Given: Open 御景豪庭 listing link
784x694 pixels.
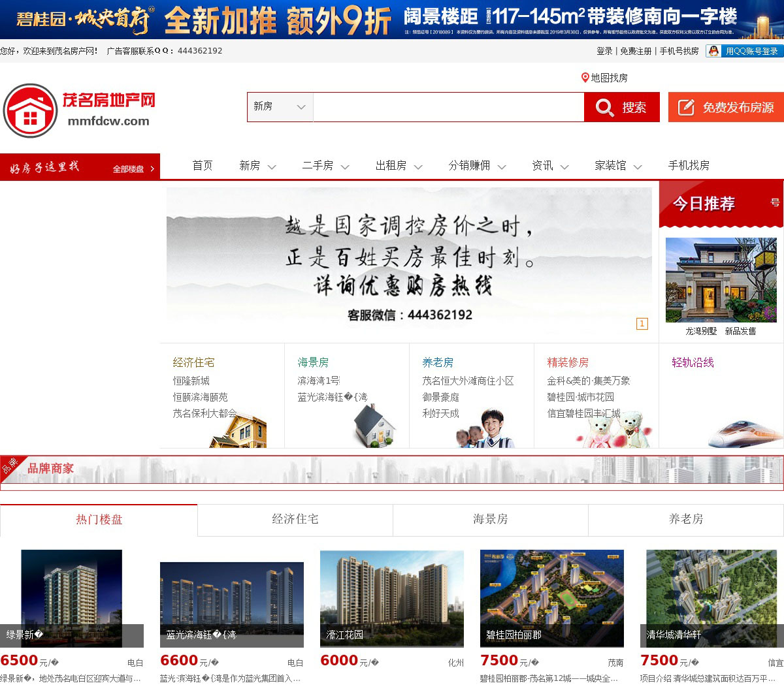Looking at the screenshot, I should 440,397.
